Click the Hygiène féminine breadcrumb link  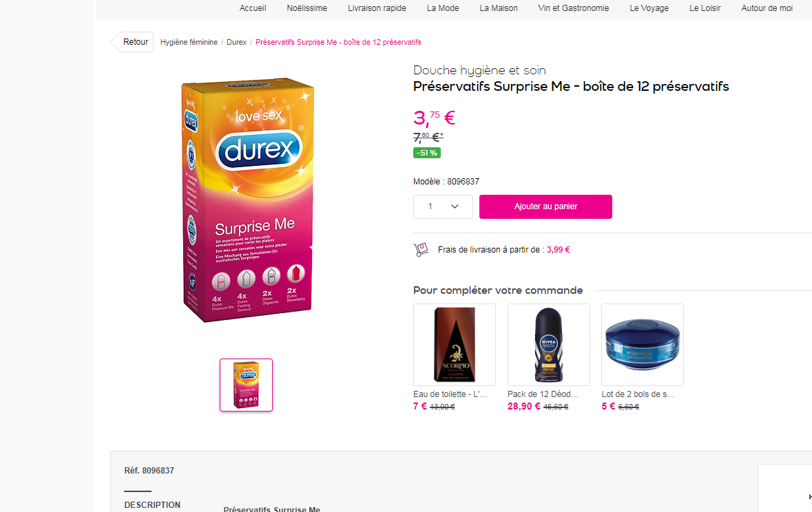pyautogui.click(x=189, y=42)
